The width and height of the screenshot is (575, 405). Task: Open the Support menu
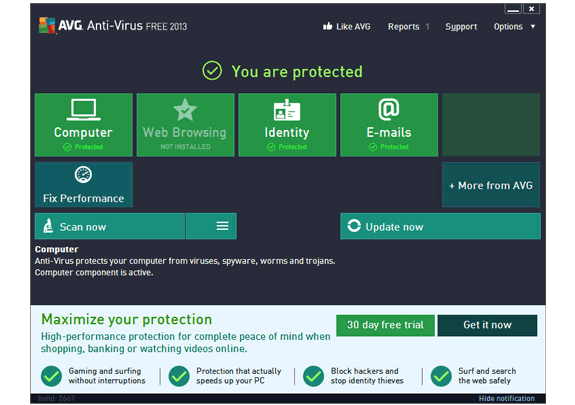461,27
